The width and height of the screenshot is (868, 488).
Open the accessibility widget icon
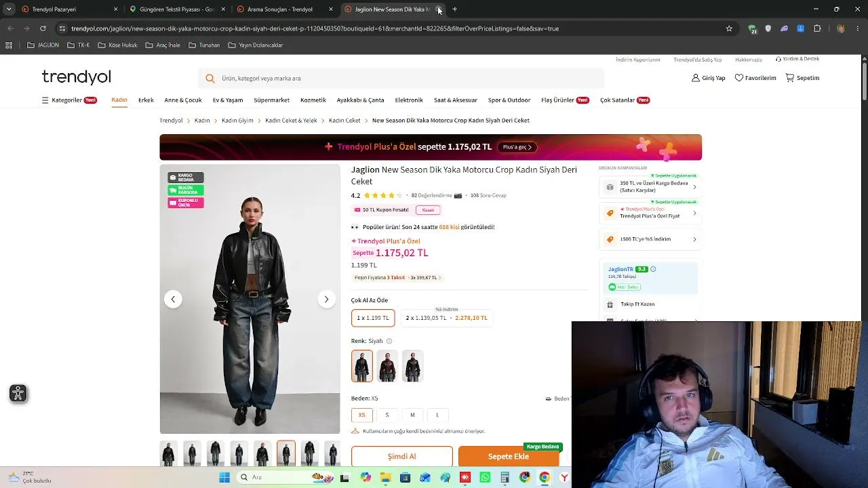coord(18,393)
